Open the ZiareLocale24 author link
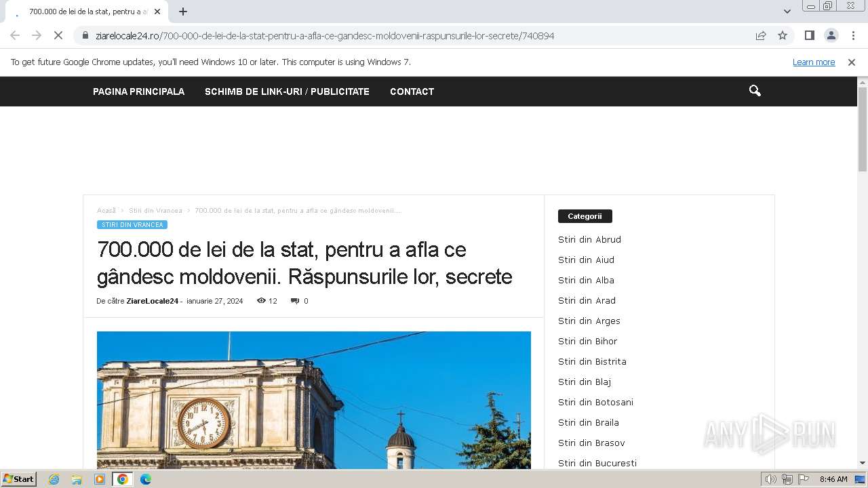This screenshot has height=488, width=868. pos(152,301)
